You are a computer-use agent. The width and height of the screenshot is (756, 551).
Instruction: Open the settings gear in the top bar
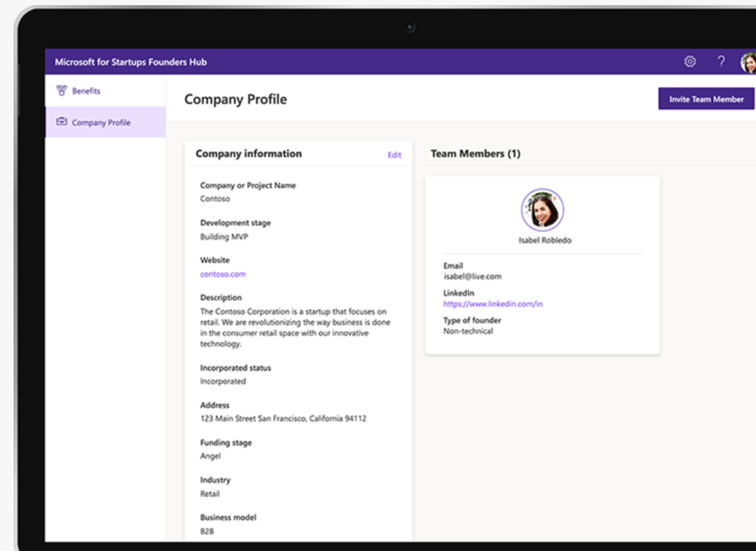coord(689,62)
